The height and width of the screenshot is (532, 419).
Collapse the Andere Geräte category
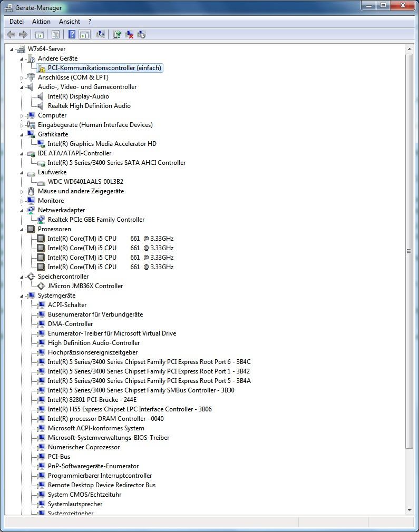click(22, 59)
